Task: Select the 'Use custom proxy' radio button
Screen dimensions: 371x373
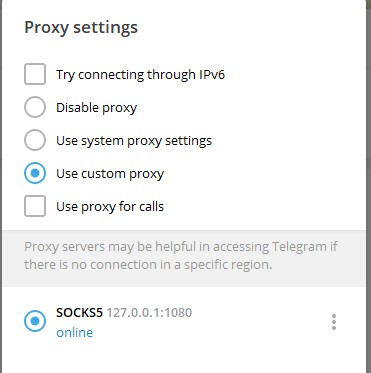Action: click(x=35, y=173)
